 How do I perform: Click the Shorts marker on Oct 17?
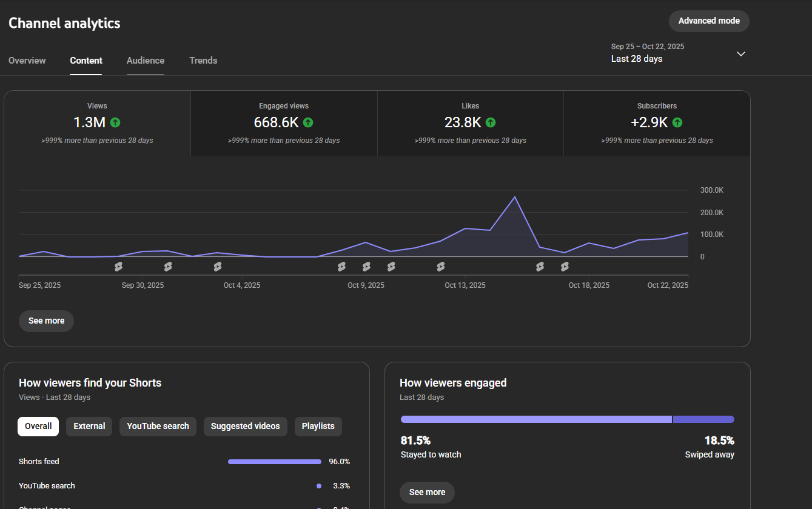565,267
